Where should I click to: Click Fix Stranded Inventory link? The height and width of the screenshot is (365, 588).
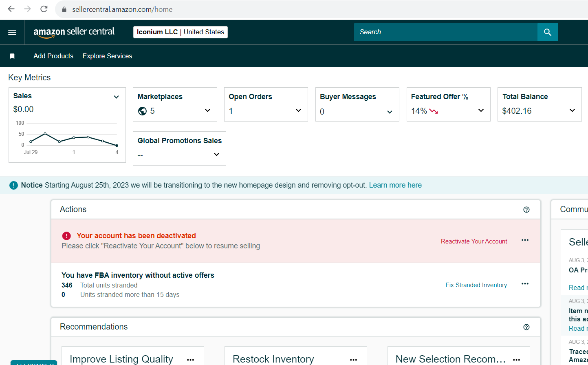[x=476, y=285]
